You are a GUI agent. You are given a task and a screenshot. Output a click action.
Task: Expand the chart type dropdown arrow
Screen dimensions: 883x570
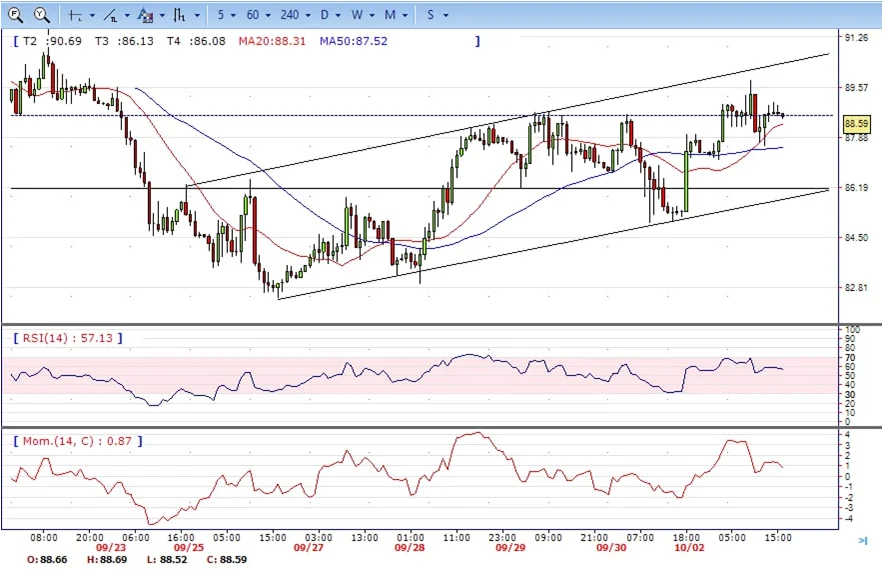[x=197, y=16]
